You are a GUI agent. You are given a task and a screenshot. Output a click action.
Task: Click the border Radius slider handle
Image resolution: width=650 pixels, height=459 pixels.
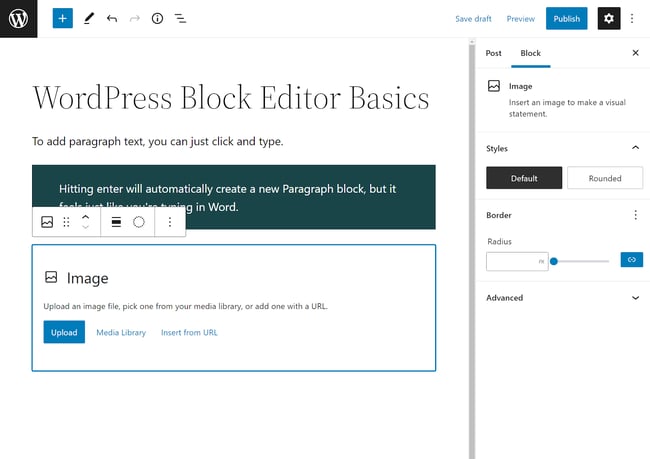(554, 261)
